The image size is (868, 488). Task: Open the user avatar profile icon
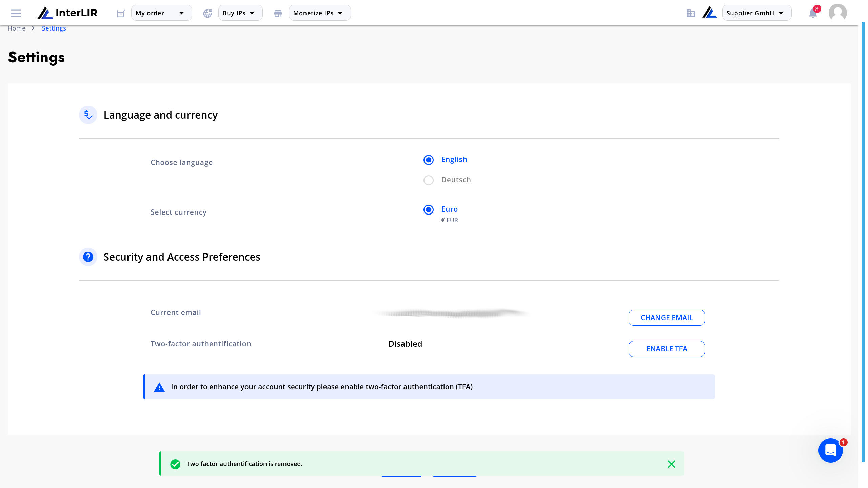click(838, 13)
